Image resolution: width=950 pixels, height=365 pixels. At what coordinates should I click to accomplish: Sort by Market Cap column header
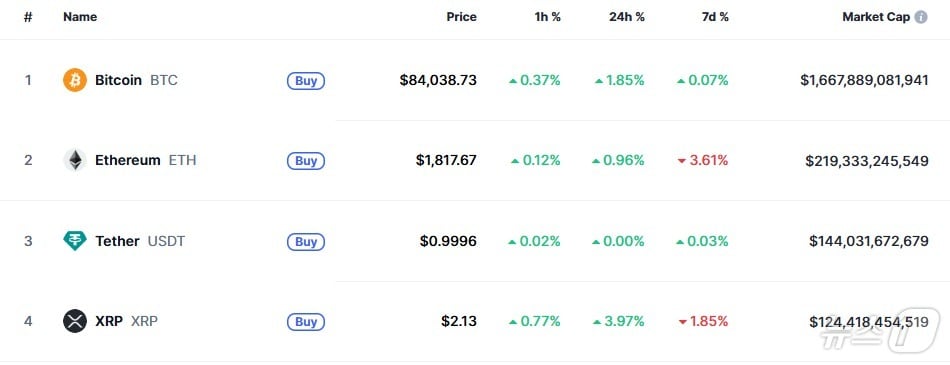coord(876,17)
